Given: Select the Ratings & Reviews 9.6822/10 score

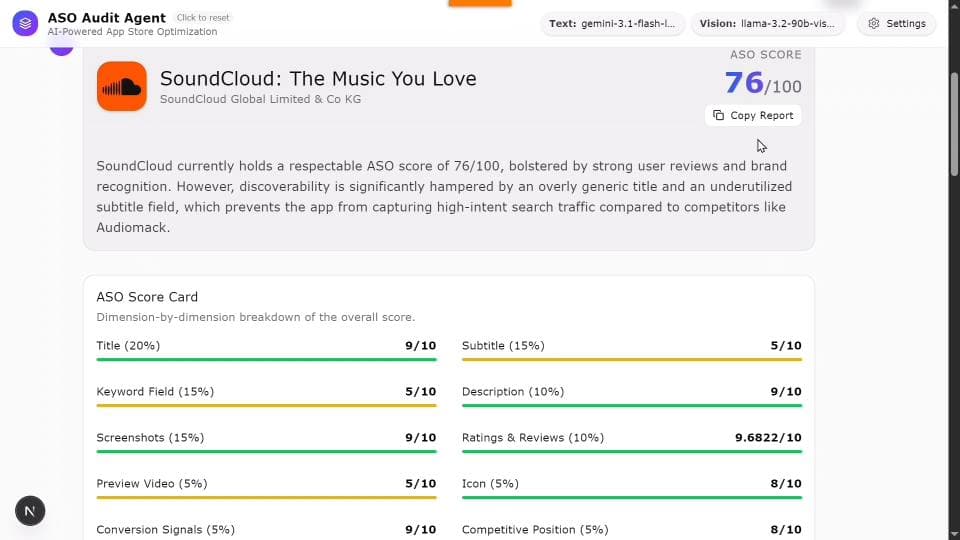Looking at the screenshot, I should [768, 438].
